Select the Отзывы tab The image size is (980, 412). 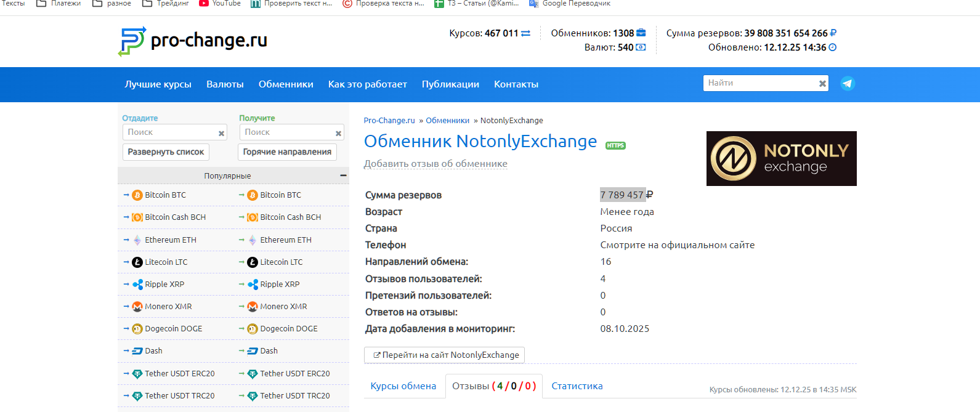tap(494, 386)
